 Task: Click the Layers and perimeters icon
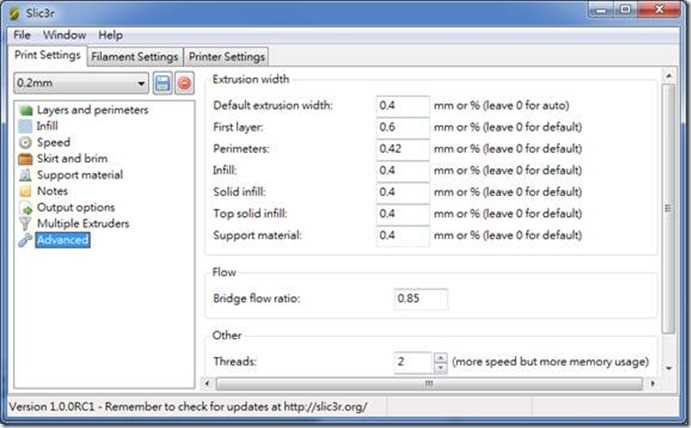26,110
